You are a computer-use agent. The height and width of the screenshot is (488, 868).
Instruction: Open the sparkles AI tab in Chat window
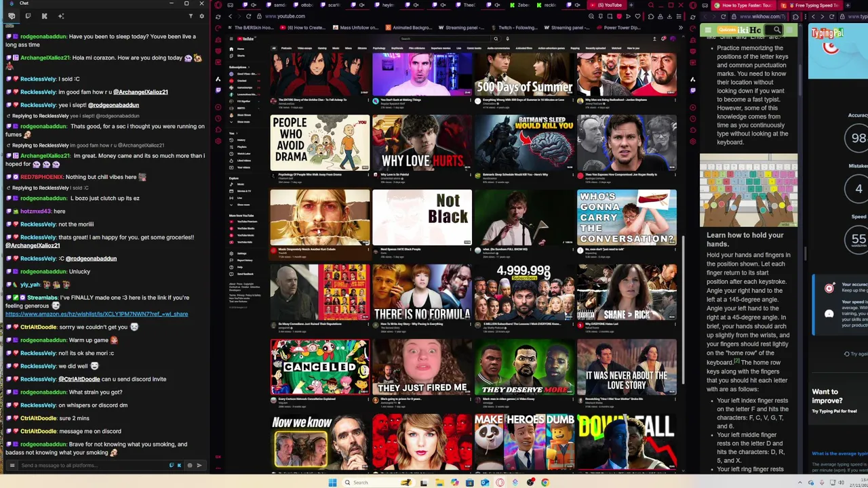61,16
